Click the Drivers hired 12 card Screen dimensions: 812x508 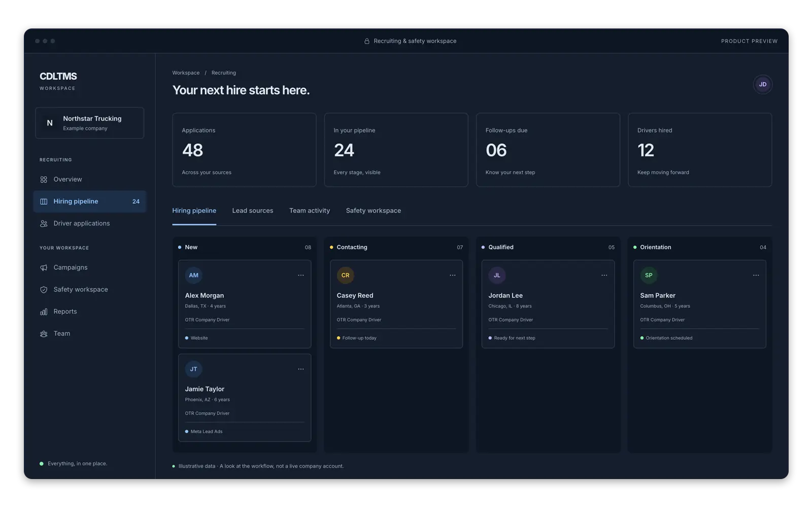(700, 150)
